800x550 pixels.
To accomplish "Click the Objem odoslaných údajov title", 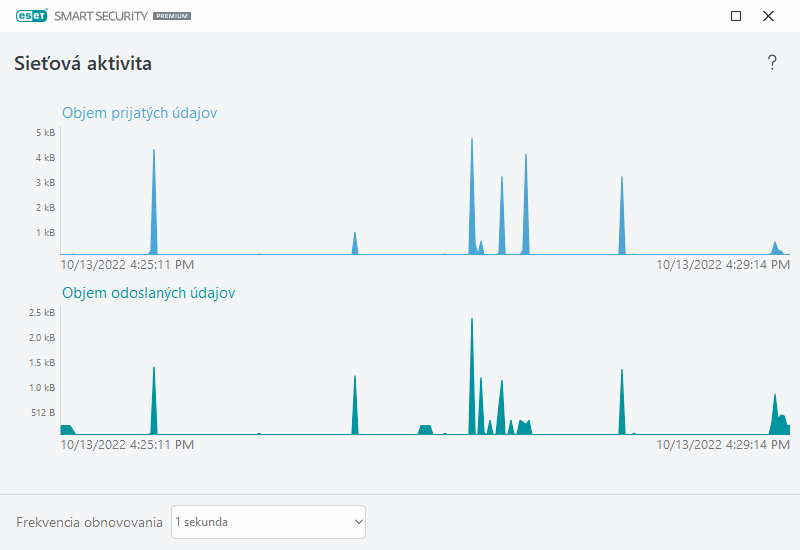I will pyautogui.click(x=148, y=293).
